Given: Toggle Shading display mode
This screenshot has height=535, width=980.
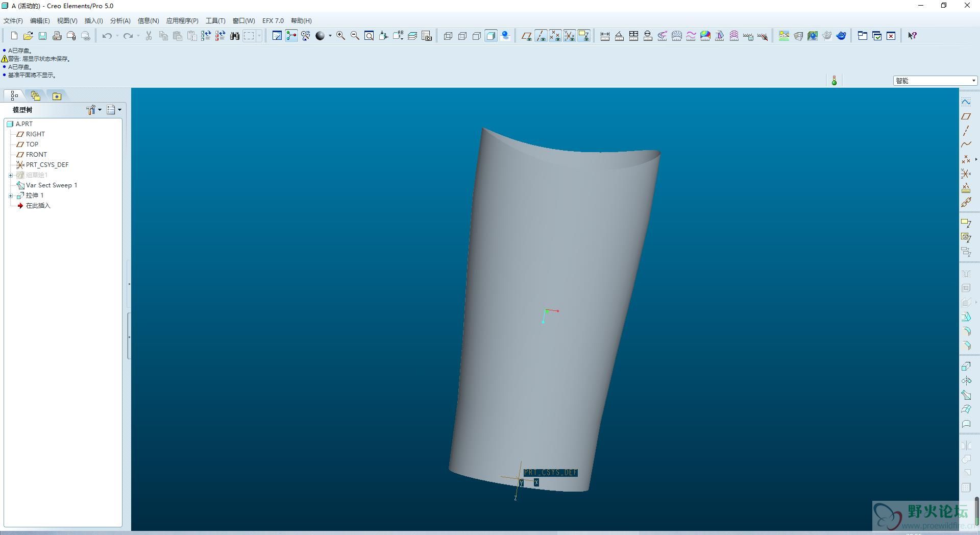Looking at the screenshot, I should click(491, 36).
